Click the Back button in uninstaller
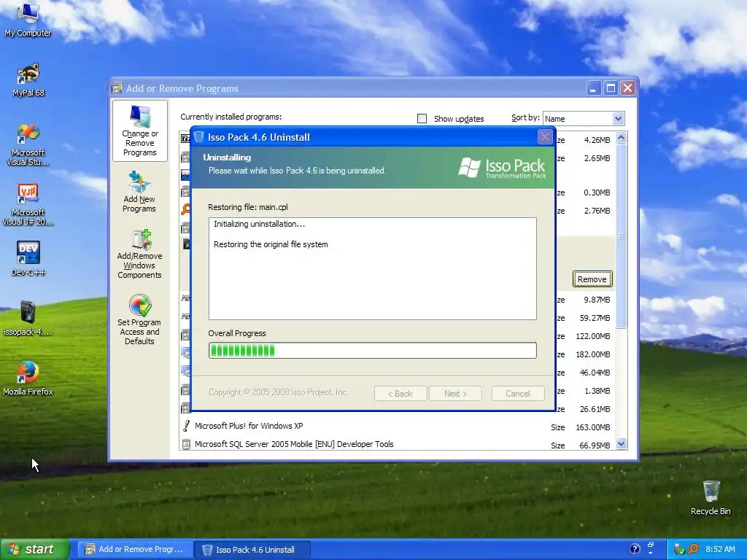The height and width of the screenshot is (560, 747). 400,393
